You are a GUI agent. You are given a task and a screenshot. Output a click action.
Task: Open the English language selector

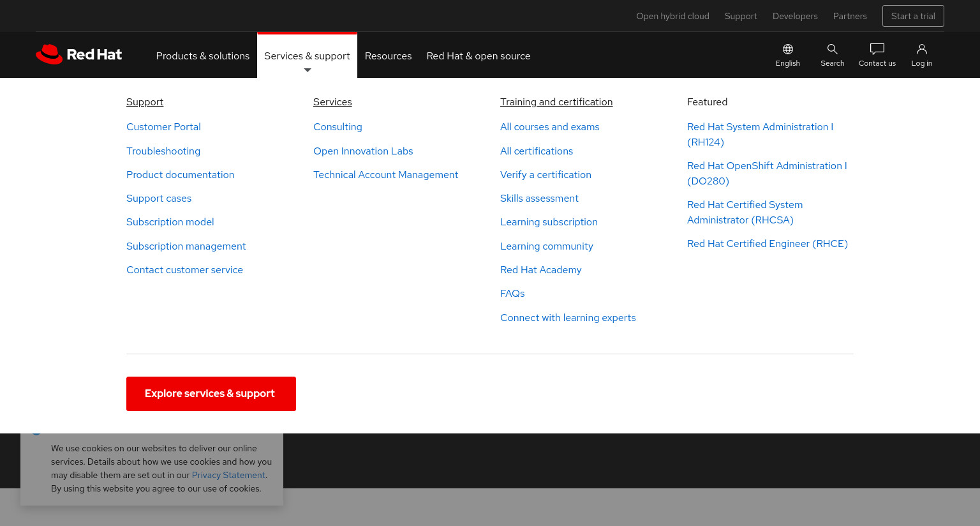pyautogui.click(x=788, y=56)
